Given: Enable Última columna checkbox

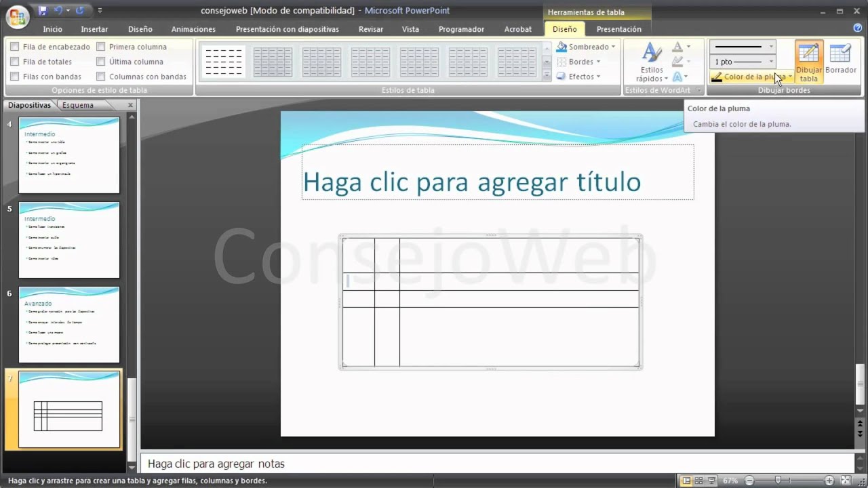Looking at the screenshot, I should [x=100, y=62].
